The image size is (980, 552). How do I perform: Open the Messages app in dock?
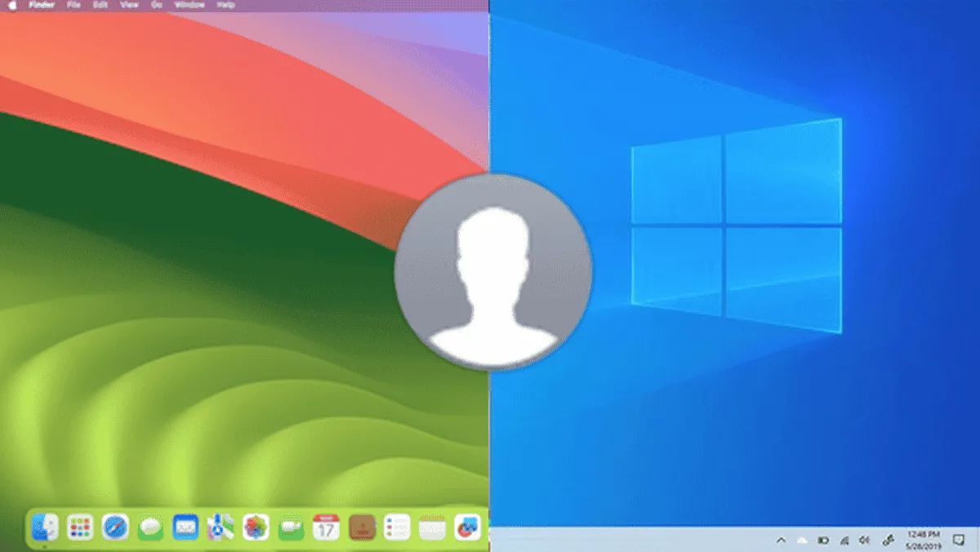[x=150, y=528]
